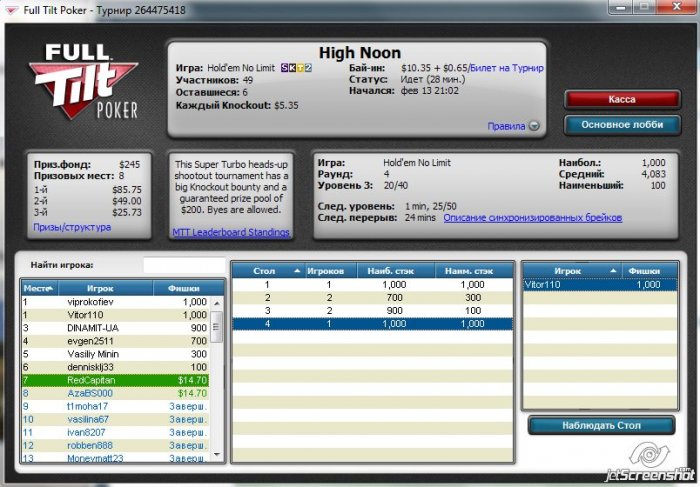
Task: Sort tables by Игроков column
Action: click(330, 271)
